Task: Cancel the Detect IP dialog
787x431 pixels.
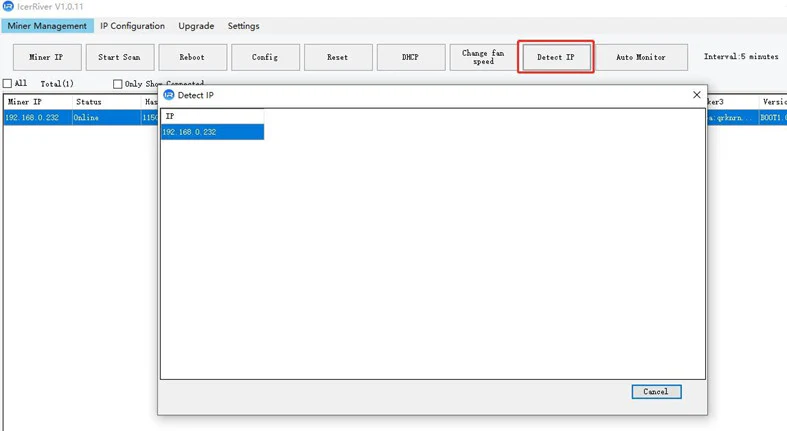Action: 656,392
